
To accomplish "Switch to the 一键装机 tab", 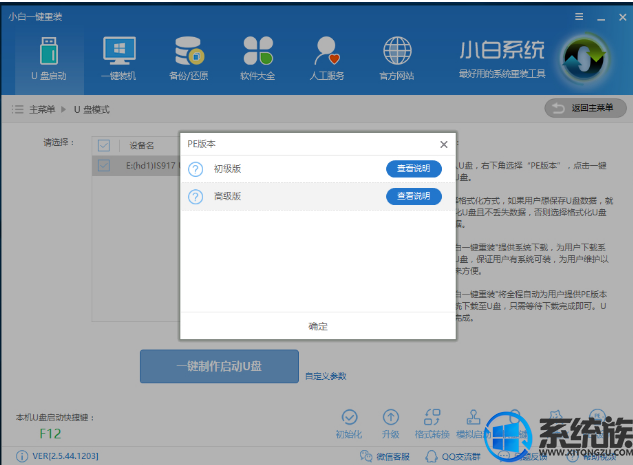I will (119, 59).
